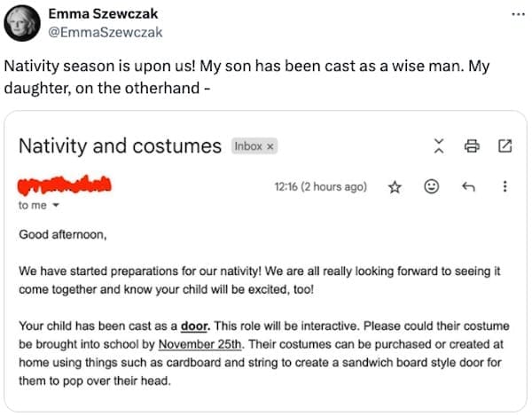Remove the Inbox label with its x
Viewport: 532px width, 416px height.
[x=270, y=146]
